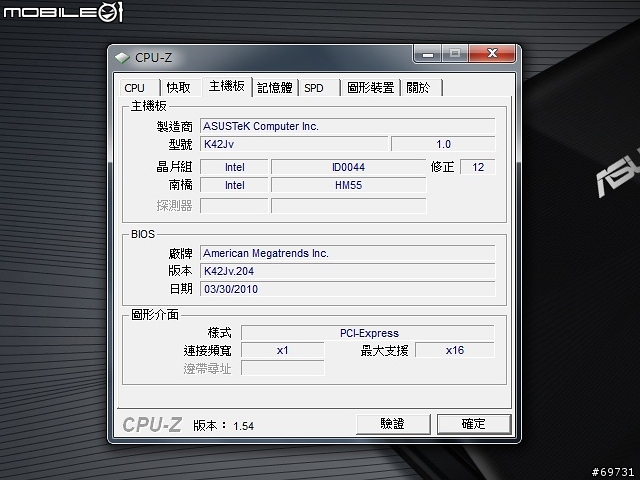The image size is (640, 480).
Task: Click the 驗證 button
Action: pyautogui.click(x=393, y=424)
